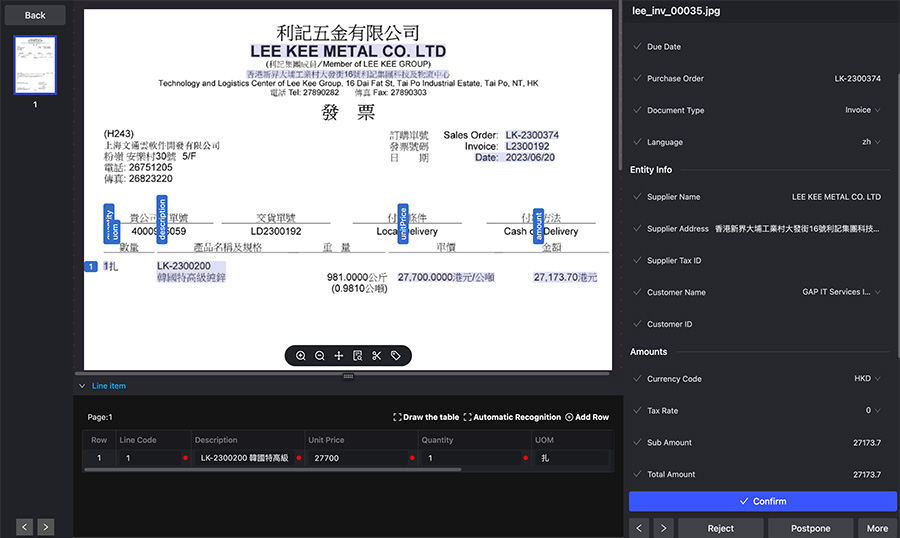900x538 pixels.
Task: Click the Reject button
Action: coord(720,528)
